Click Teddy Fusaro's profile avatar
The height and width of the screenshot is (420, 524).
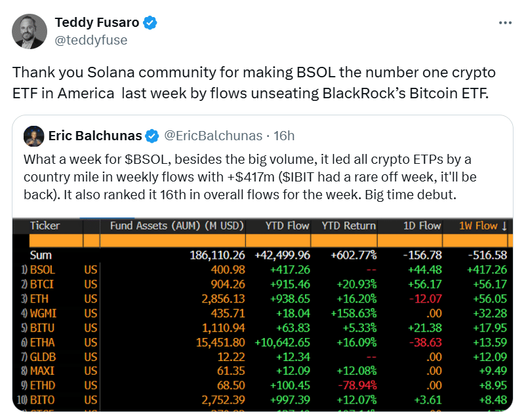[30, 31]
